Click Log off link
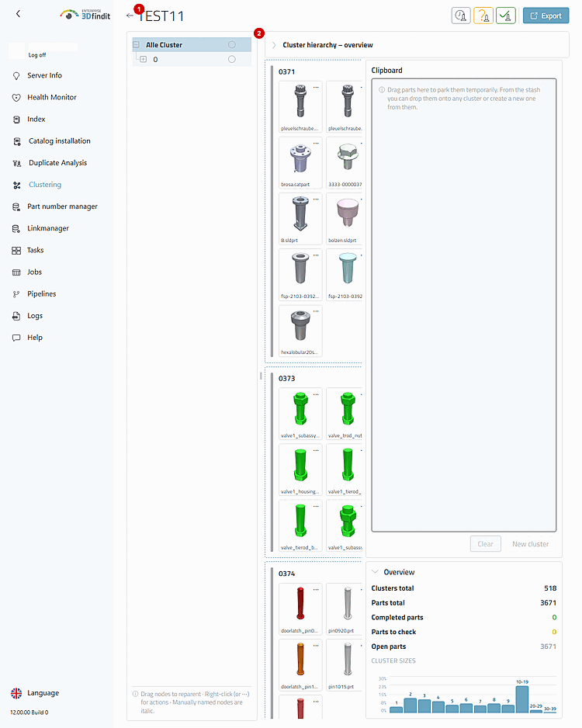Image resolution: width=582 pixels, height=728 pixels. point(37,55)
